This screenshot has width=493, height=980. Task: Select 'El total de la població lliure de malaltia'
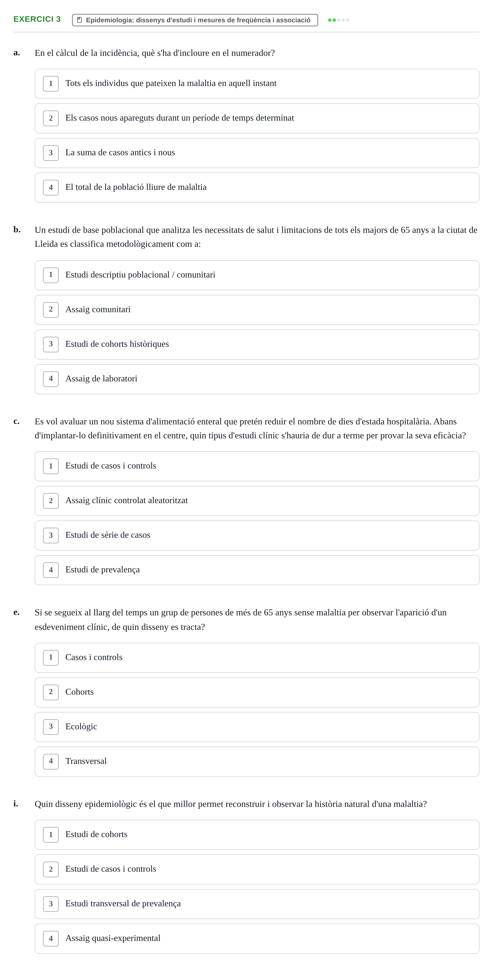257,188
